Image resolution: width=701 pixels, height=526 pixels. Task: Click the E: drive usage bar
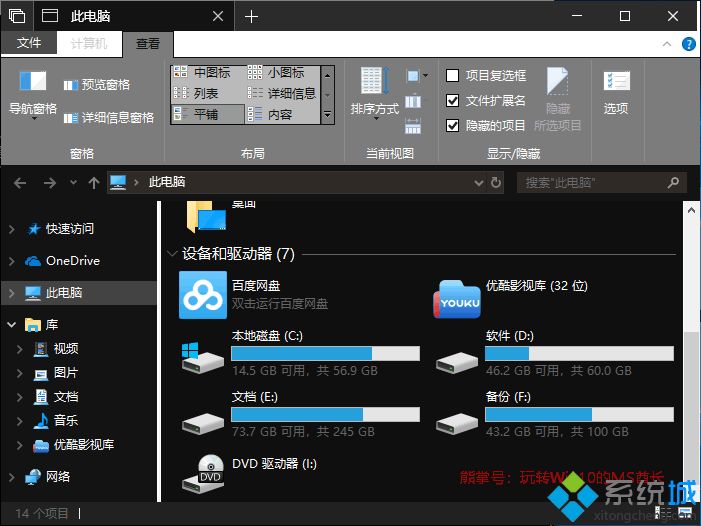pos(325,414)
